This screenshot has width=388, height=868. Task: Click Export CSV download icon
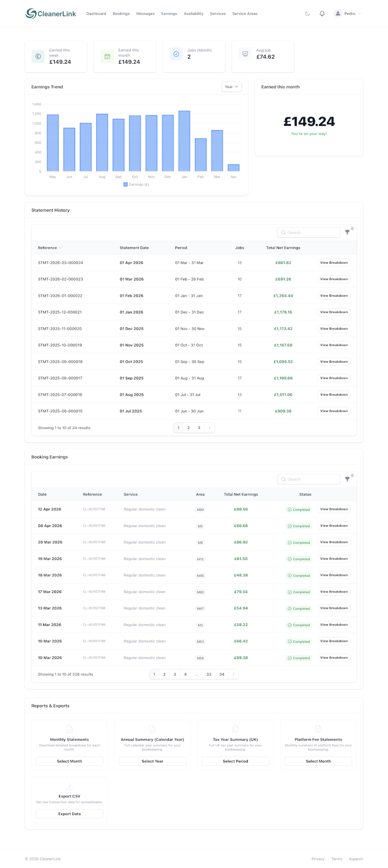coord(70,786)
